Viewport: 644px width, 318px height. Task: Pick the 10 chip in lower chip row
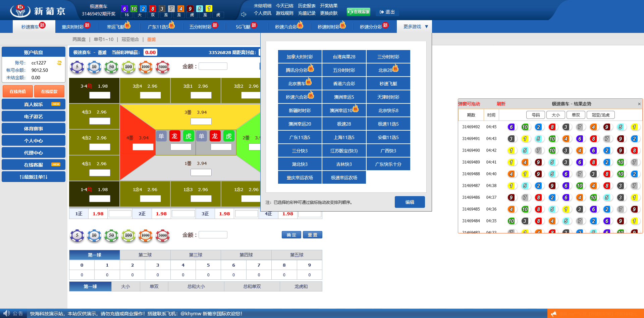click(94, 235)
